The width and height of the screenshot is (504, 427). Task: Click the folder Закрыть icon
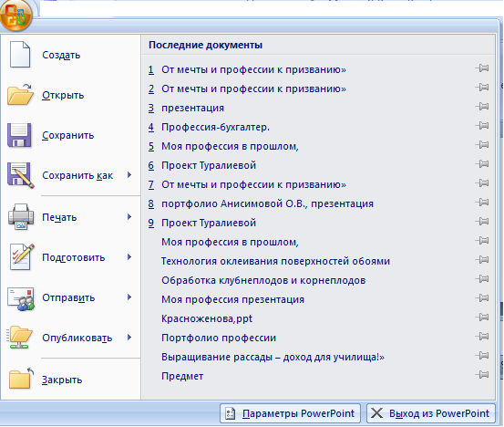(21, 379)
